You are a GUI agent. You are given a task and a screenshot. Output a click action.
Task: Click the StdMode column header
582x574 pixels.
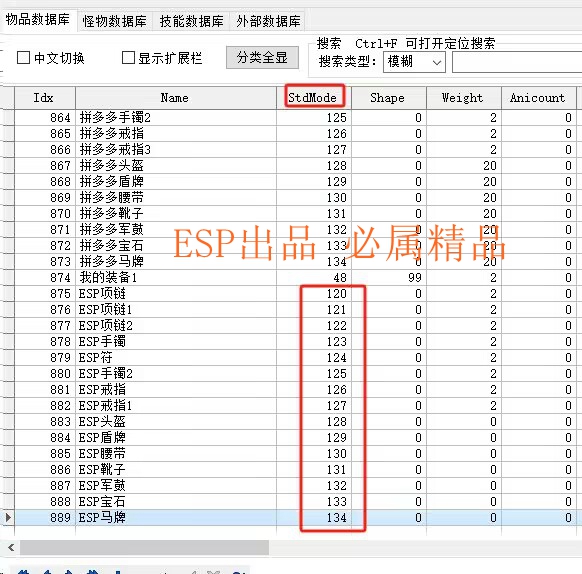[x=314, y=98]
